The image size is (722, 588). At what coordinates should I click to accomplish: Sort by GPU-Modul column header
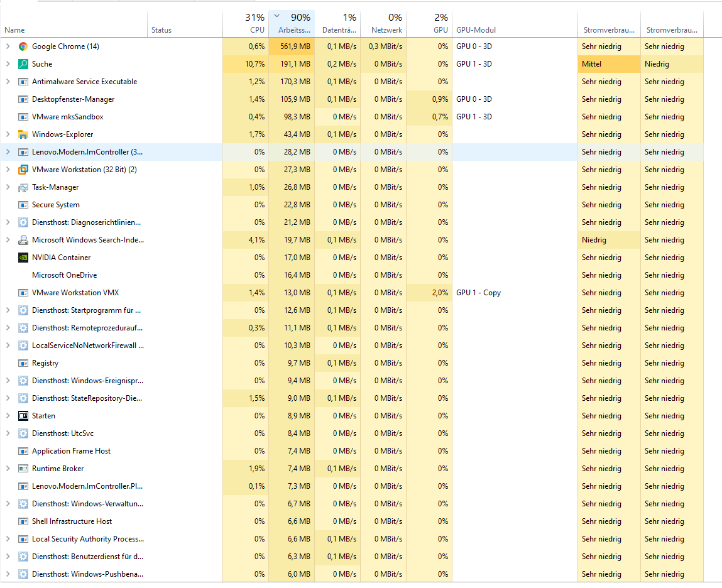click(x=515, y=24)
